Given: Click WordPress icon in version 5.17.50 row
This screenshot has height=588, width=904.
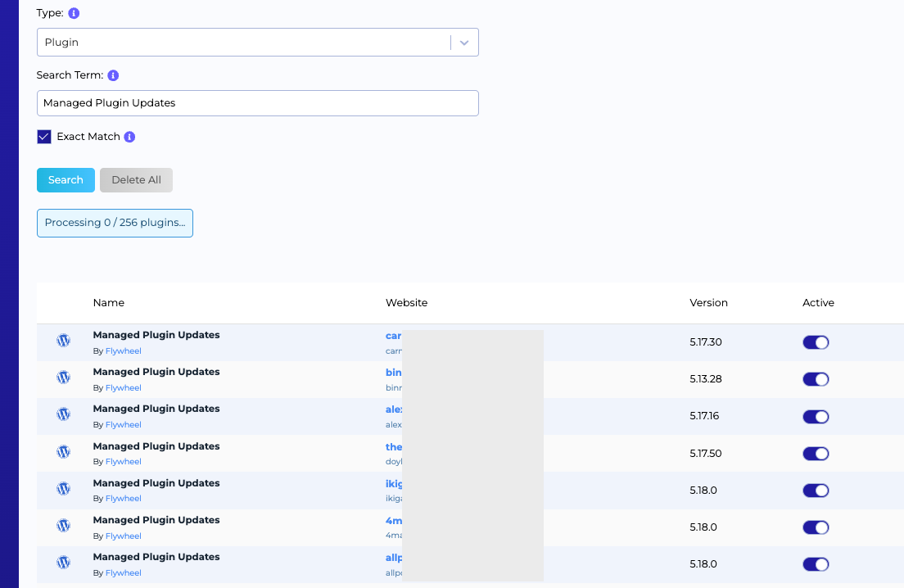Looking at the screenshot, I should tap(63, 451).
